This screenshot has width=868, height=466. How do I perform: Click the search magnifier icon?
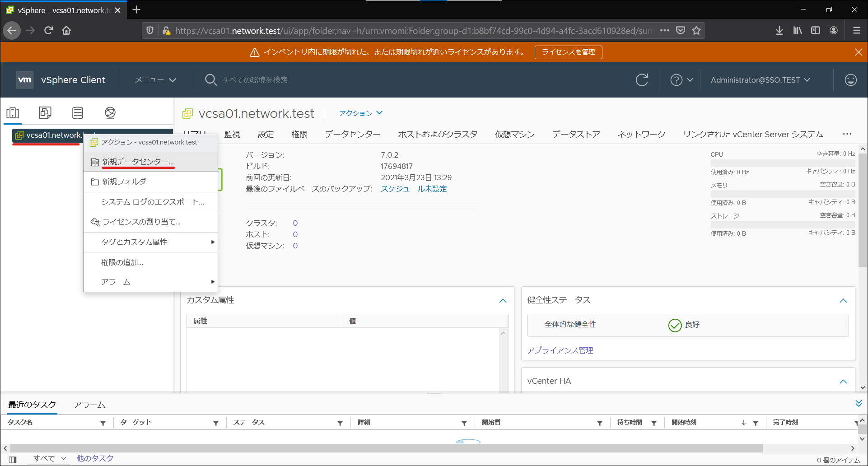click(210, 80)
